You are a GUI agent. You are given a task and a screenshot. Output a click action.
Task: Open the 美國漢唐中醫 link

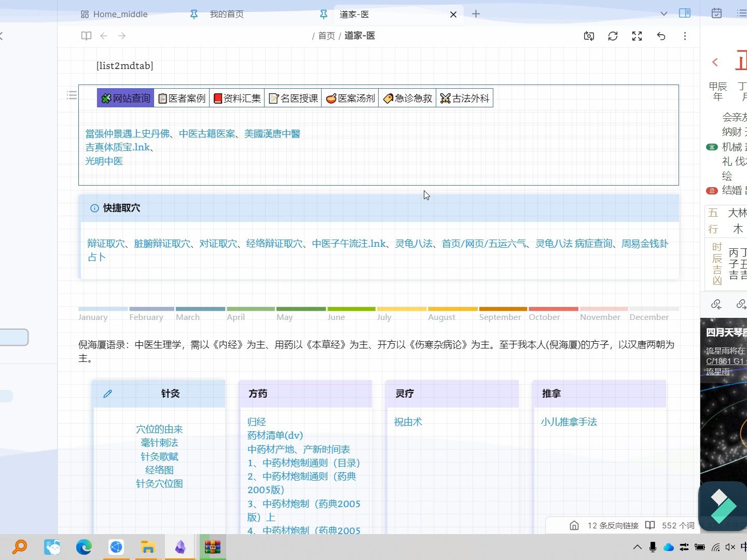[x=272, y=134]
